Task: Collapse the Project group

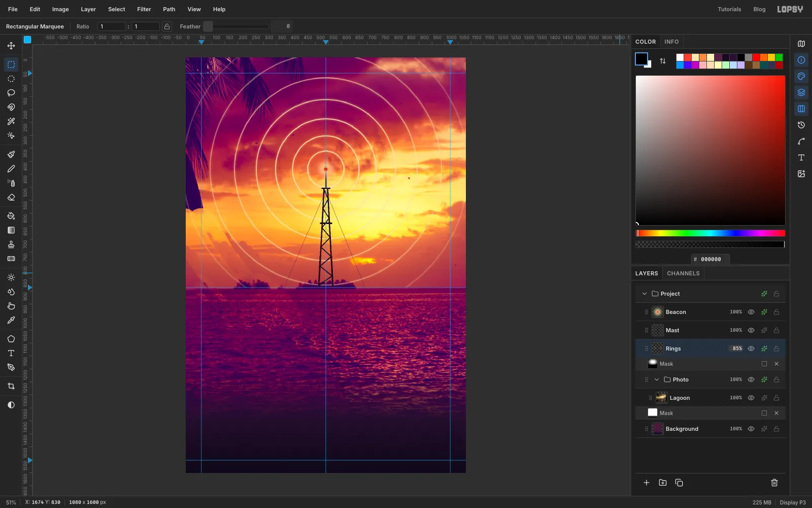Action: coord(645,294)
